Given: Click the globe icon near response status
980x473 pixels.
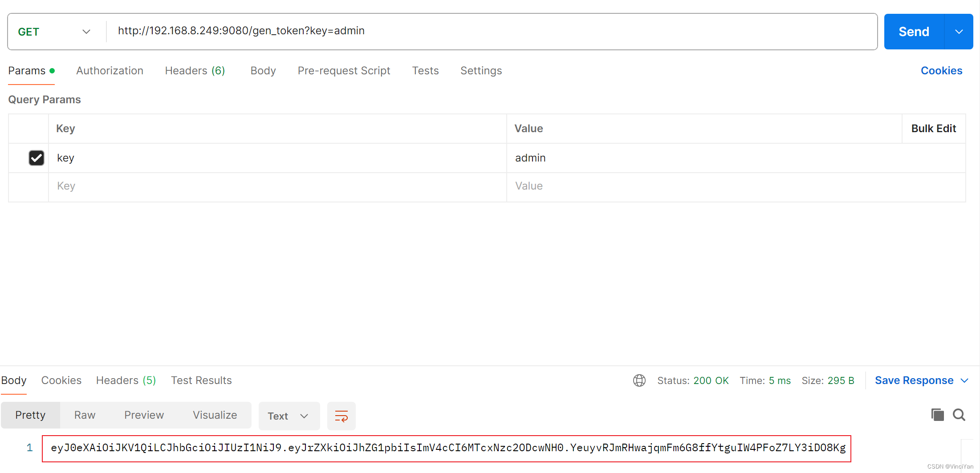Looking at the screenshot, I should click(639, 380).
